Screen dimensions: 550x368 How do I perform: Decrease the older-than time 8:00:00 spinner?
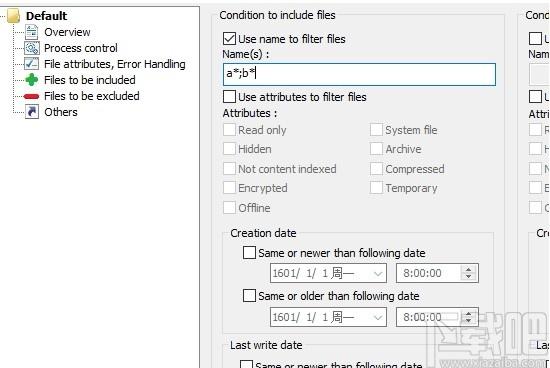(469, 321)
